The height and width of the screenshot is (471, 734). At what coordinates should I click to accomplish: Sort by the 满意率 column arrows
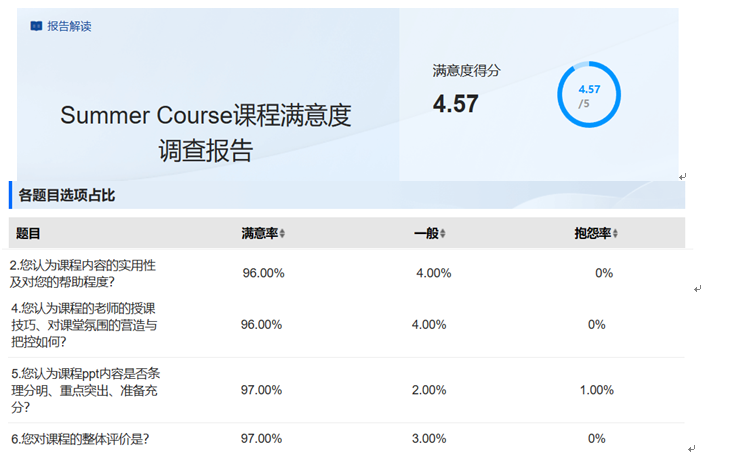(282, 234)
